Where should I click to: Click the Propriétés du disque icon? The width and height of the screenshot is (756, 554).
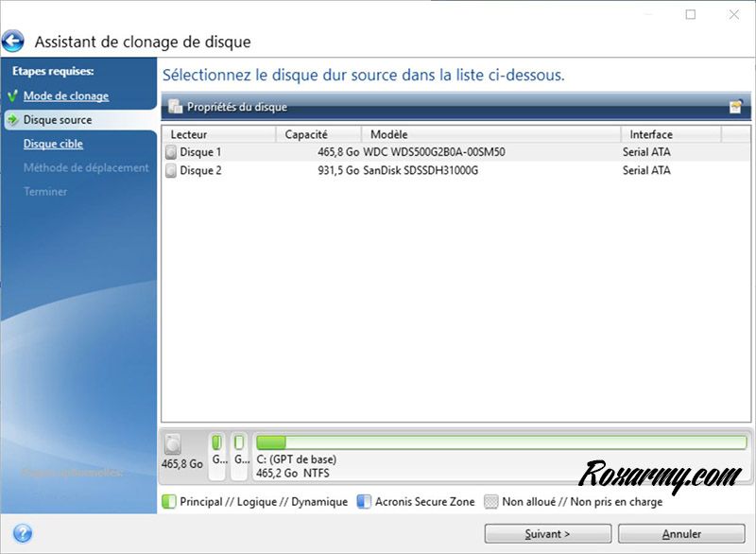(176, 107)
